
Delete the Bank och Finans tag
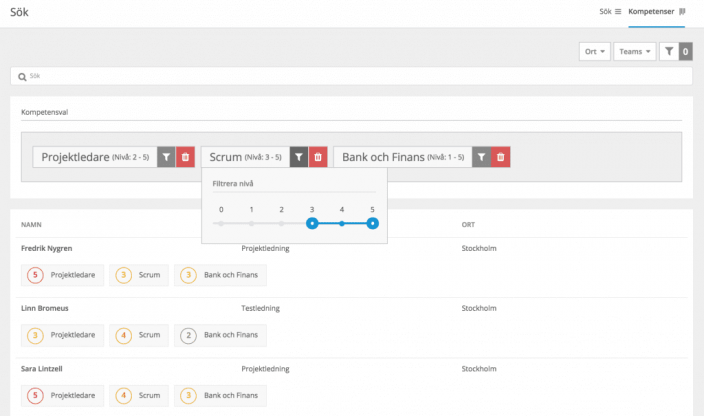click(501, 157)
